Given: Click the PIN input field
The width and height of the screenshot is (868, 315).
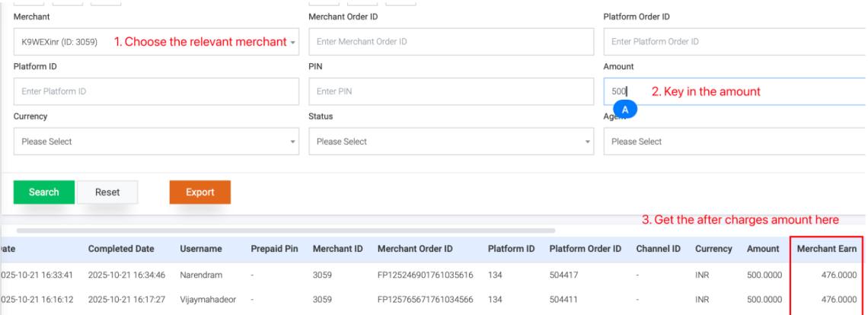Looking at the screenshot, I should point(451,91).
